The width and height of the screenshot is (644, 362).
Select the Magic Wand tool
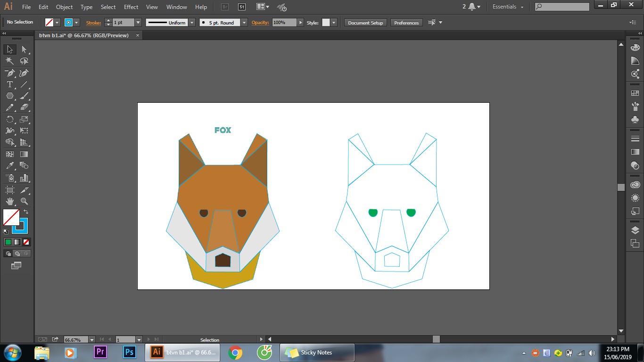[x=9, y=61]
